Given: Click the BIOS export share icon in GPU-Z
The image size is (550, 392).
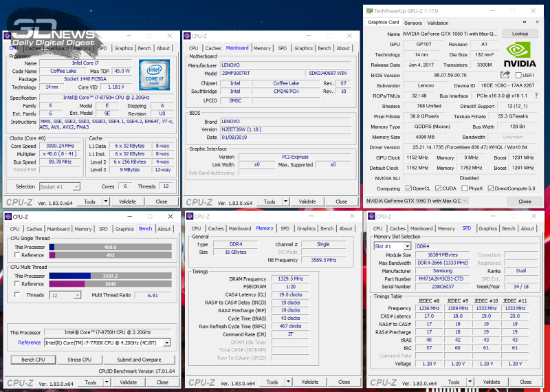Looking at the screenshot, I should click(x=505, y=75).
